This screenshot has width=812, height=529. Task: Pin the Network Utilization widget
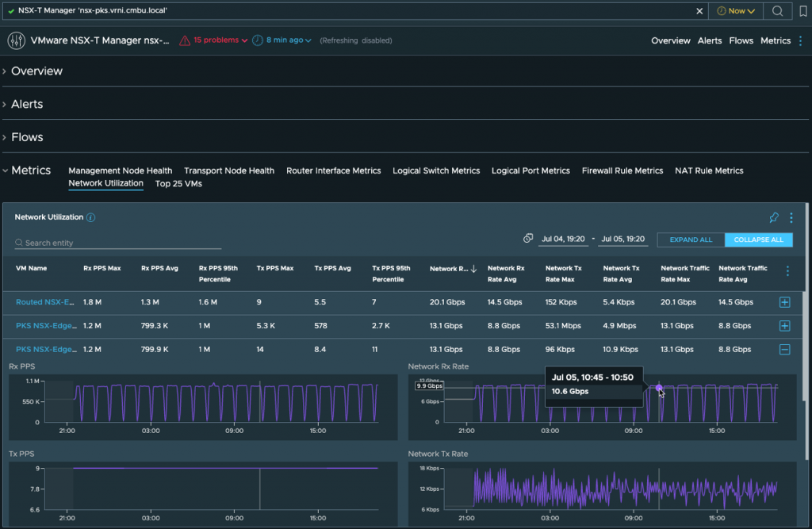pyautogui.click(x=774, y=217)
